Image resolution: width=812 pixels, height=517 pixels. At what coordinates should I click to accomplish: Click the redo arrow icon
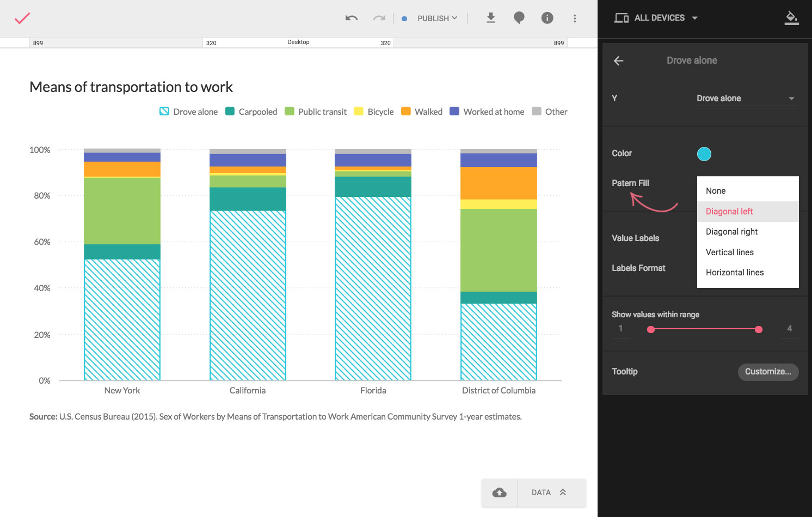(x=379, y=19)
